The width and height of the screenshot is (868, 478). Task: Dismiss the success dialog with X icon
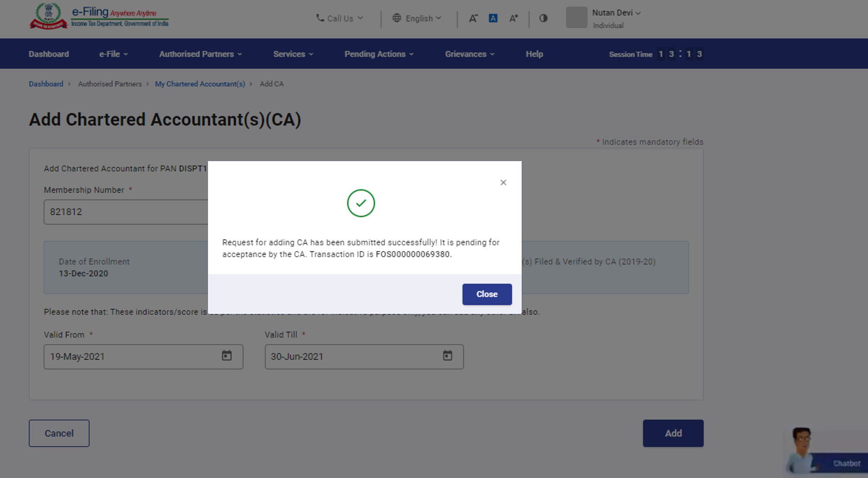[x=503, y=183]
